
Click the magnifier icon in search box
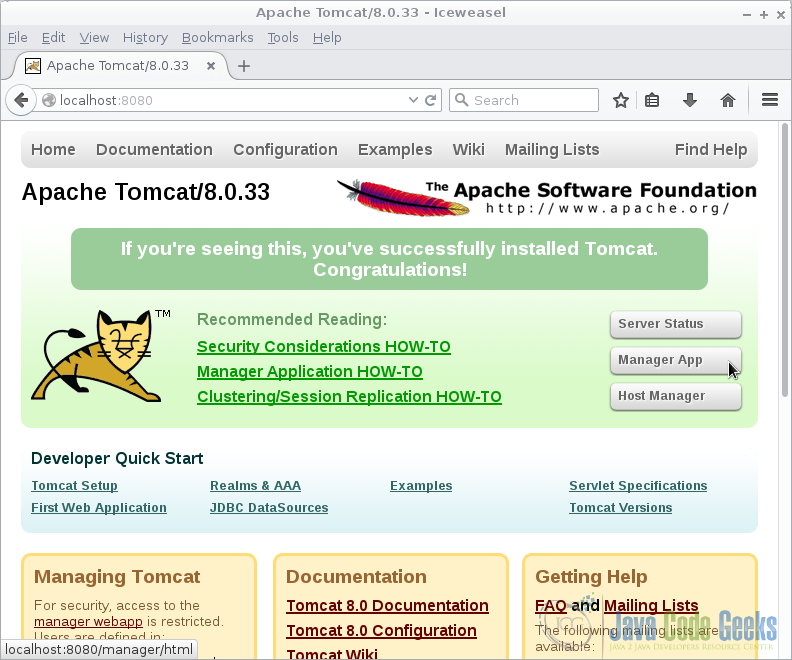pos(461,100)
